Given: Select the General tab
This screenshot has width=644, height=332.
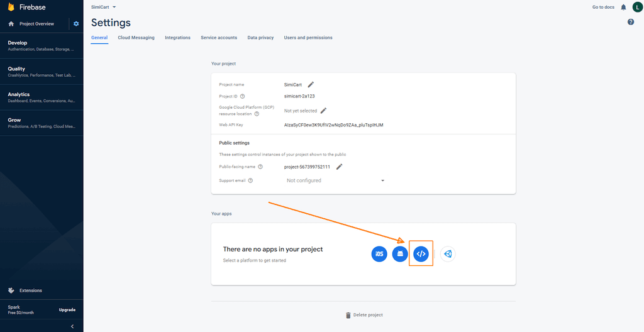Looking at the screenshot, I should [x=99, y=37].
